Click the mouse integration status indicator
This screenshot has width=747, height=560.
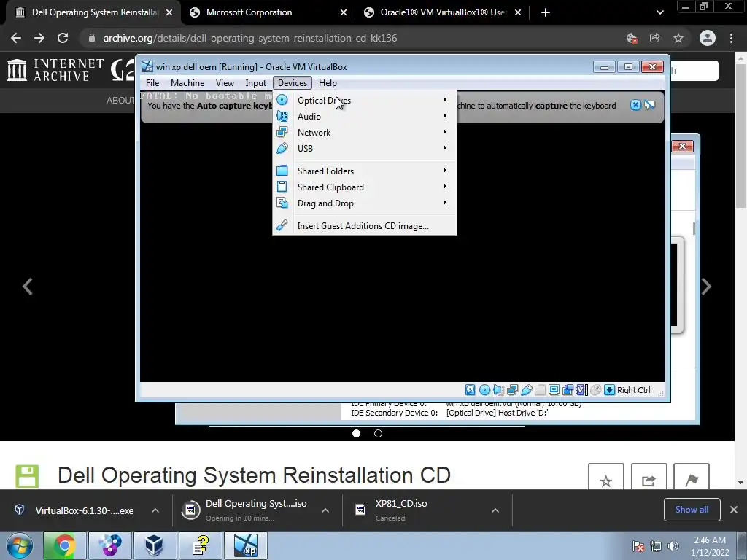click(595, 390)
